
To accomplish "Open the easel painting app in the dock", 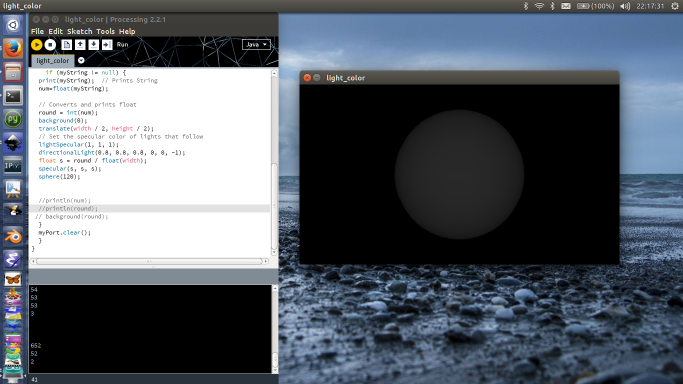I will [x=13, y=189].
